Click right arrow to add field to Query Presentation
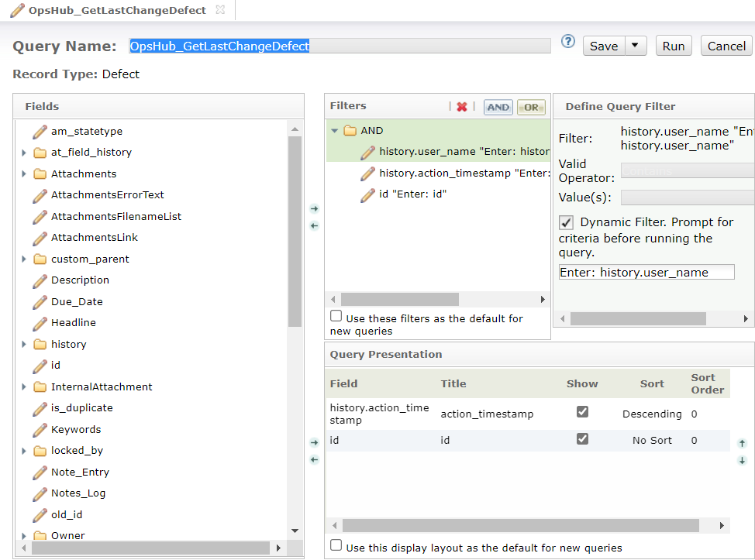Screen dimensions: 755x560 click(314, 443)
